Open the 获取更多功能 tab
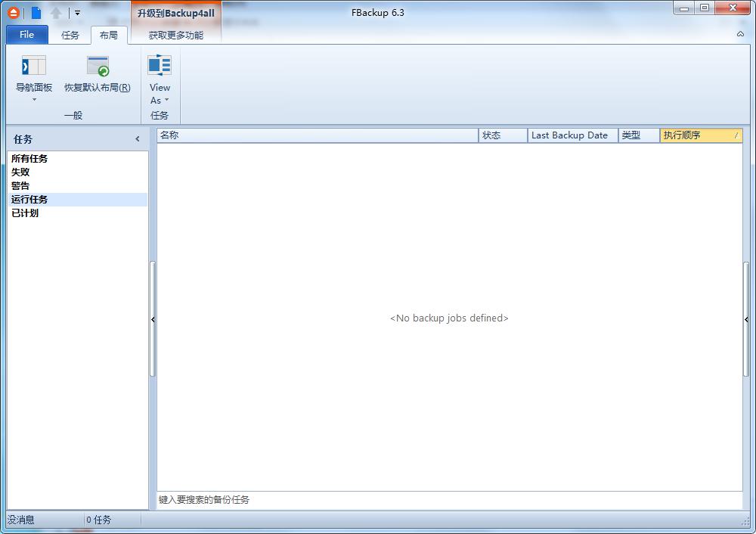This screenshot has height=534, width=756. tap(175, 36)
